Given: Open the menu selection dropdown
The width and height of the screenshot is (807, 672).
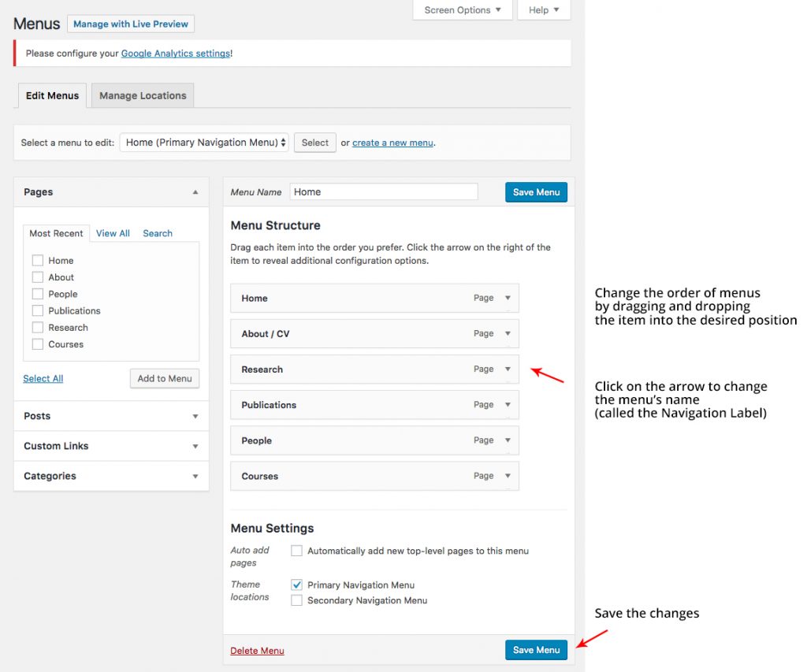Looking at the screenshot, I should tap(204, 143).
